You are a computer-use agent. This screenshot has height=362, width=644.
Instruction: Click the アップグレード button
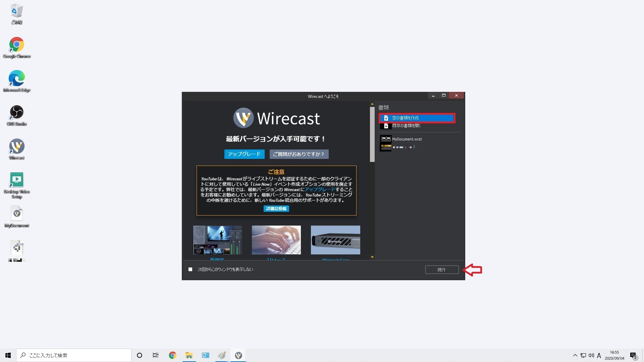(244, 154)
